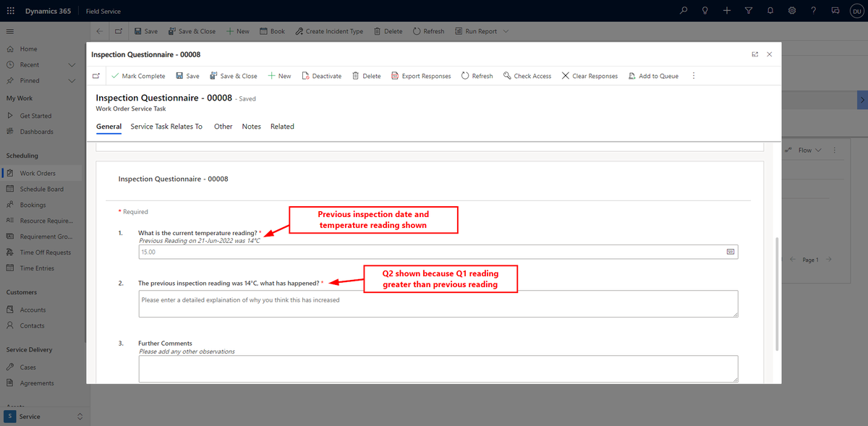Open the DU user account avatar
The image size is (868, 426).
856,11
